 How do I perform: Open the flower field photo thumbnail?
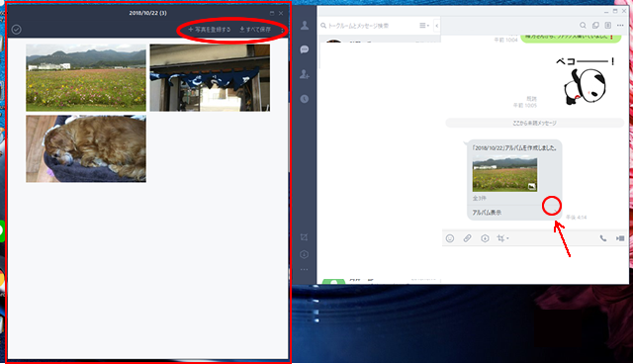[86, 78]
